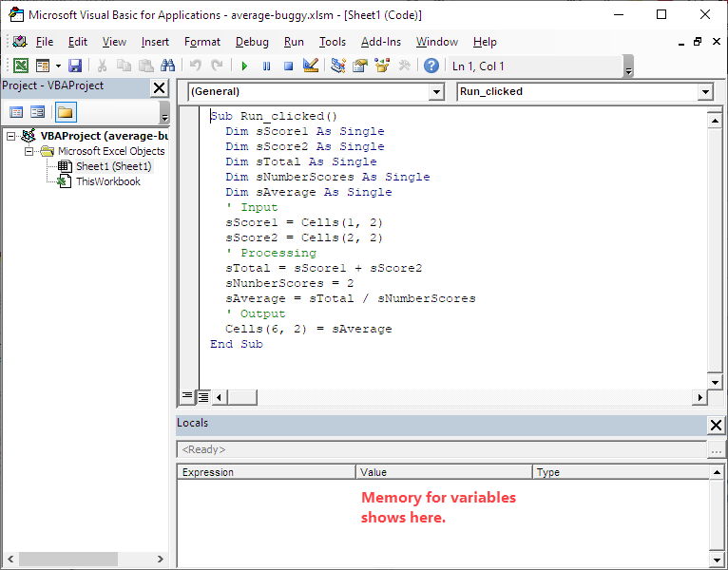Click the code pane scroll left arrow
This screenshot has width=728, height=570.
220,397
